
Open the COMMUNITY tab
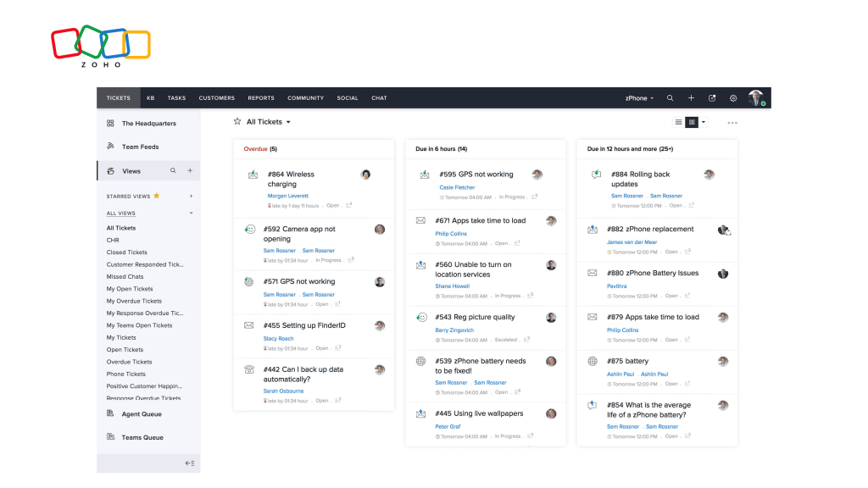click(305, 97)
